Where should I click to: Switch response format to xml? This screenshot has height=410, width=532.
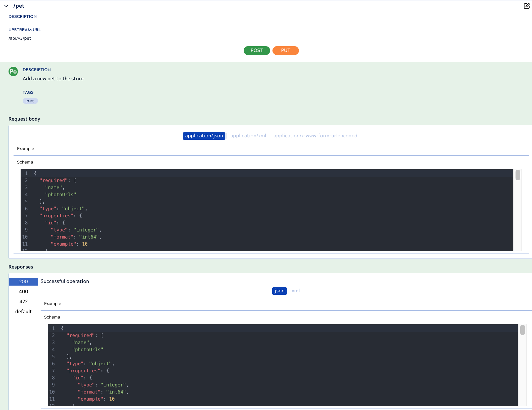(x=295, y=291)
